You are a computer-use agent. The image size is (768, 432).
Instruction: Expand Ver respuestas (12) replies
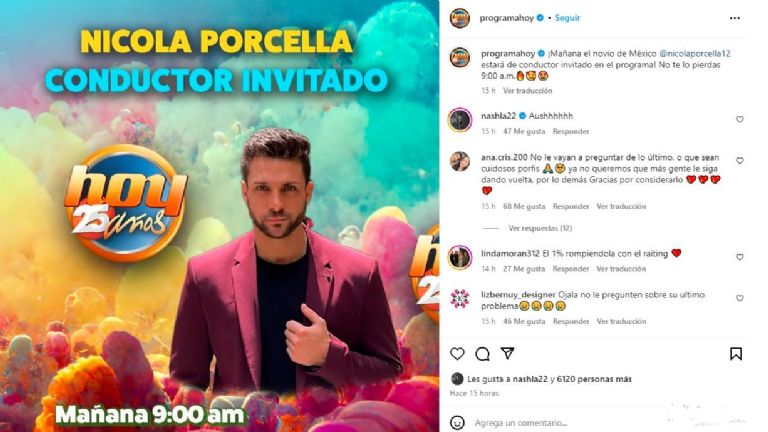pyautogui.click(x=540, y=228)
